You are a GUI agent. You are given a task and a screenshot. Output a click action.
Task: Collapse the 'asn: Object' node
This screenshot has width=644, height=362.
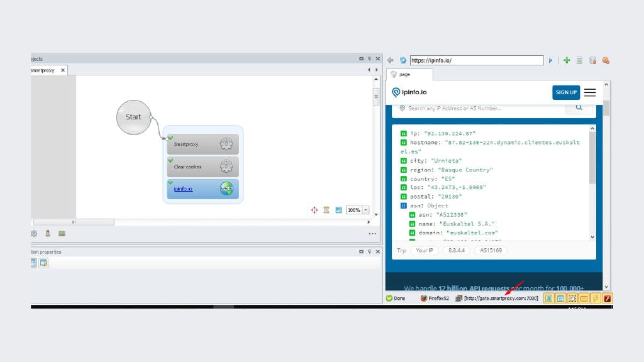point(403,206)
